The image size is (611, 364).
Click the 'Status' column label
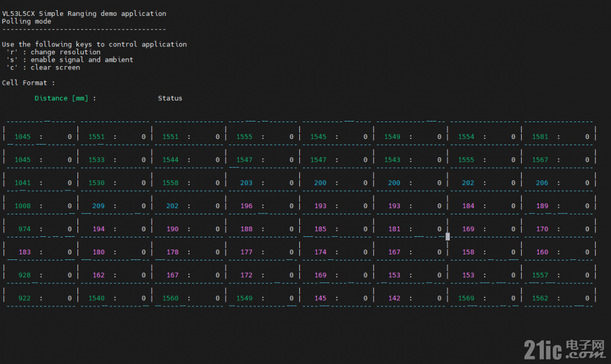170,98
